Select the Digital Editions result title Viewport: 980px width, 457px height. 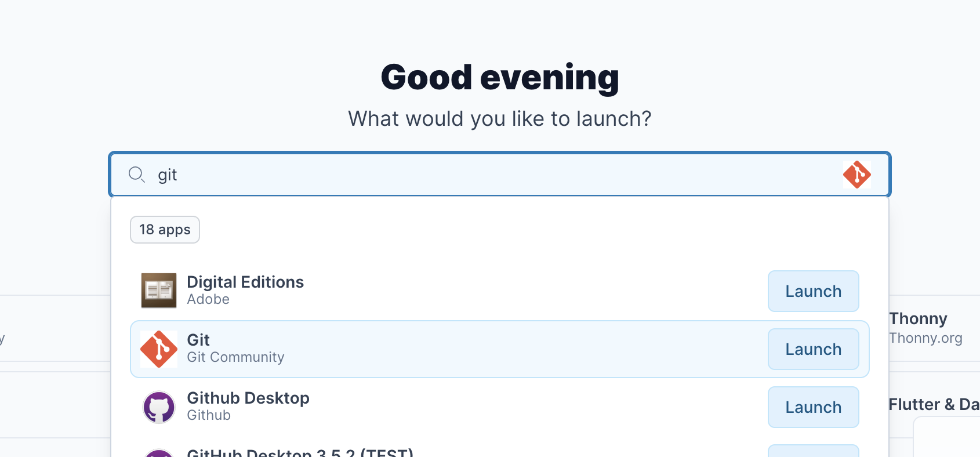pyautogui.click(x=245, y=282)
